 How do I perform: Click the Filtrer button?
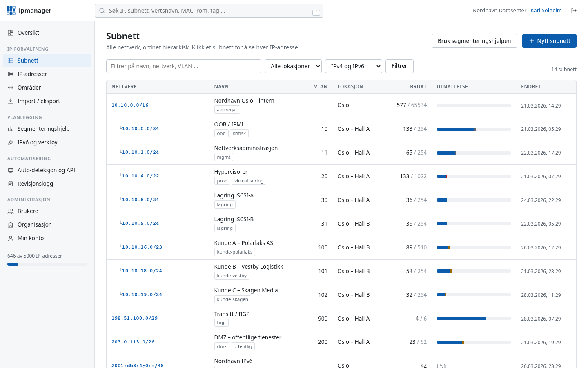[399, 66]
